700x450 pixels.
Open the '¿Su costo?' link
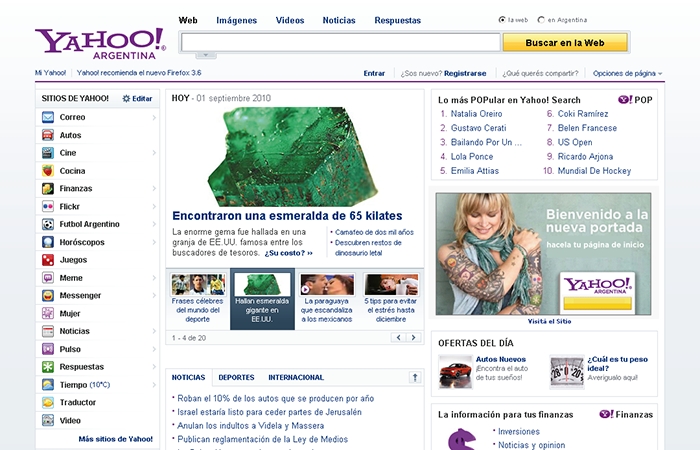coord(288,253)
